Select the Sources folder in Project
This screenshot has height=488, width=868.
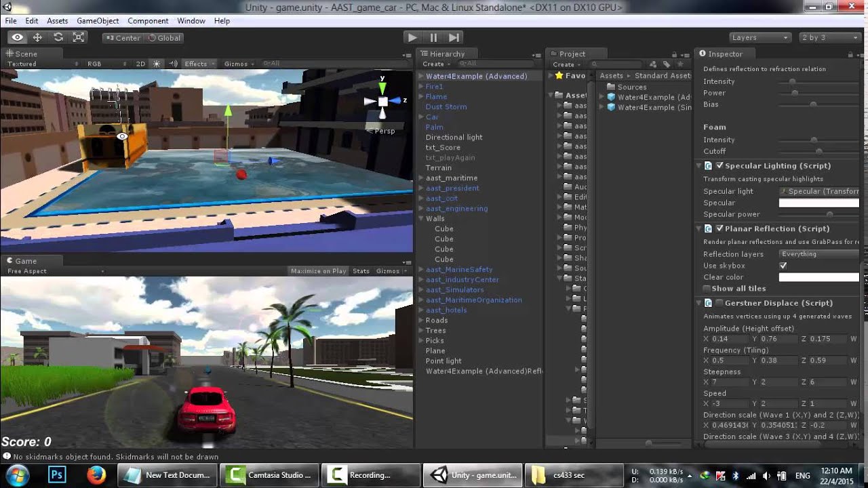[626, 87]
